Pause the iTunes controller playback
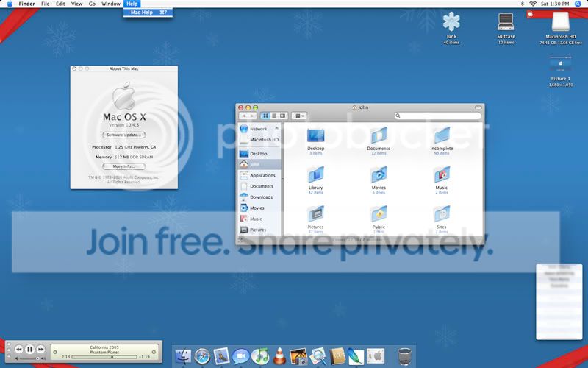Viewport: 588px width, 368px height. 29,349
